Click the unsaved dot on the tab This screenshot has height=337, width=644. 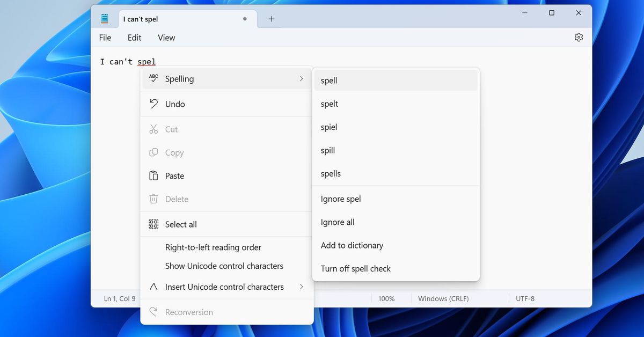(245, 19)
